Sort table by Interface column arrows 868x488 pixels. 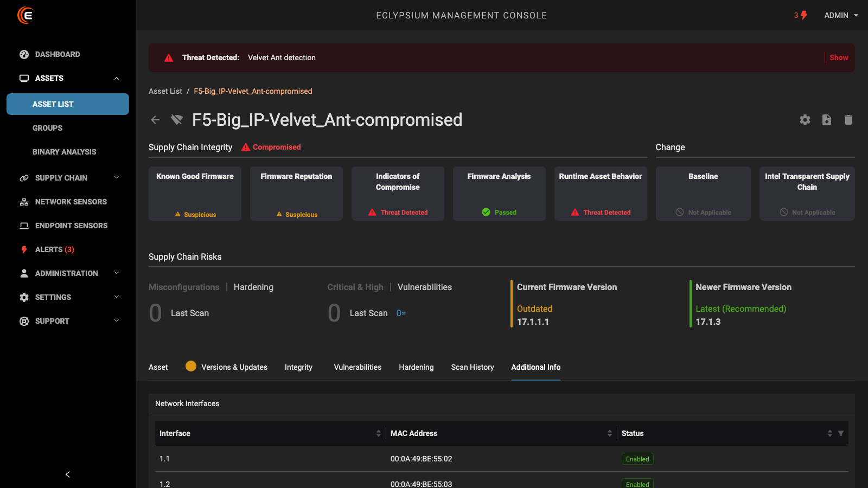[379, 433]
